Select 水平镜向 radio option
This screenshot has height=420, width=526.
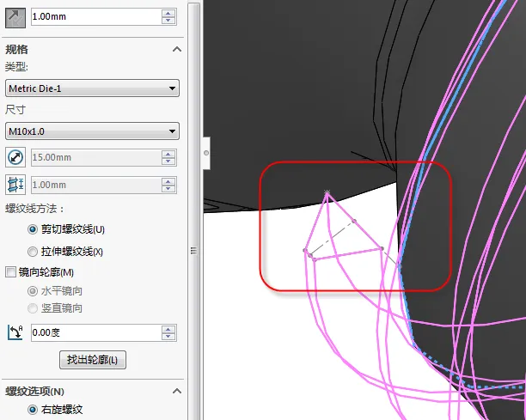[33, 291]
